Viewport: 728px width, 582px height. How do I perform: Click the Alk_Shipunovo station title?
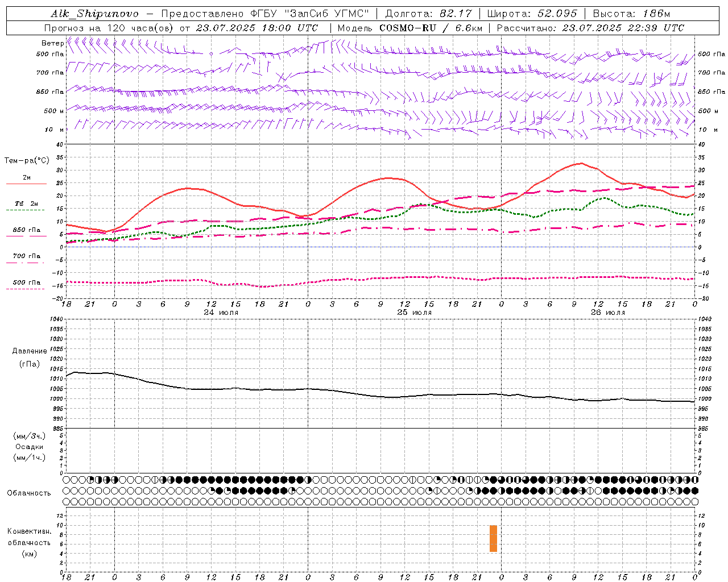[94, 14]
